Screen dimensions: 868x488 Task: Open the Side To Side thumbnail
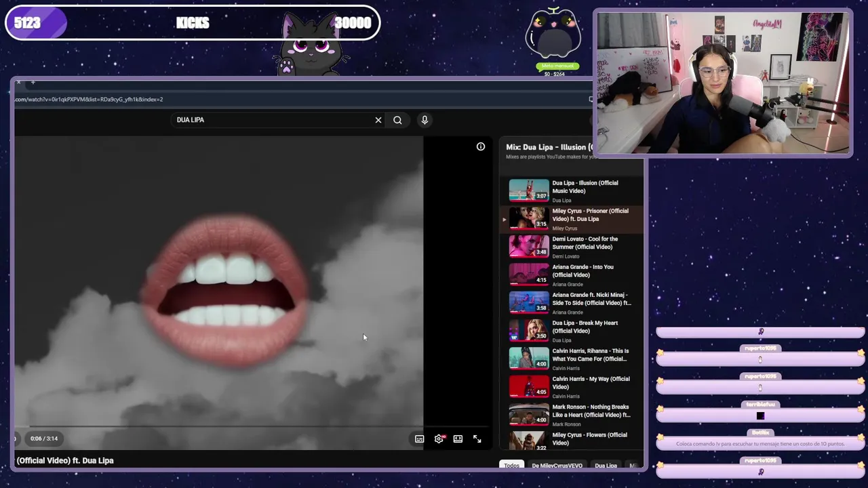[529, 302]
